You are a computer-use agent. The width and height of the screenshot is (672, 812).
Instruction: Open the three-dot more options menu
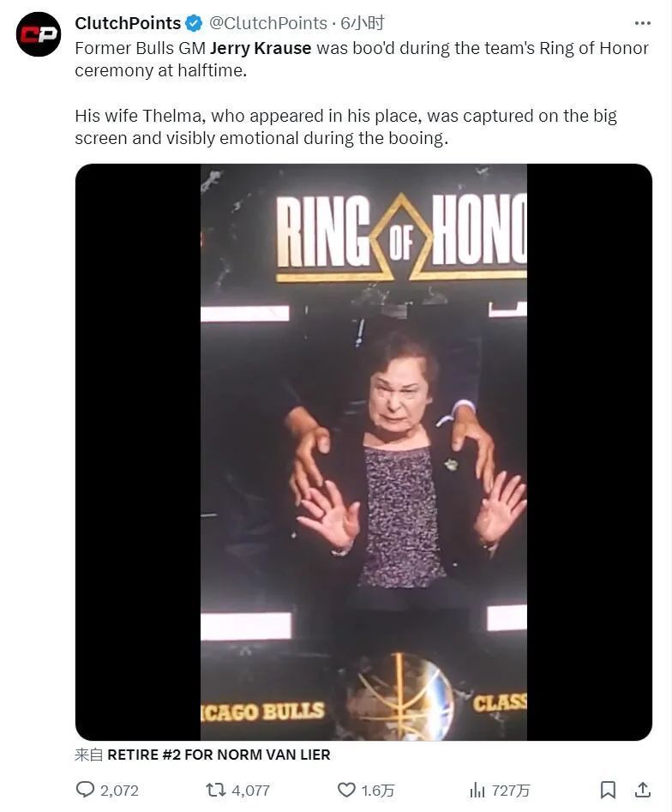coord(642,23)
